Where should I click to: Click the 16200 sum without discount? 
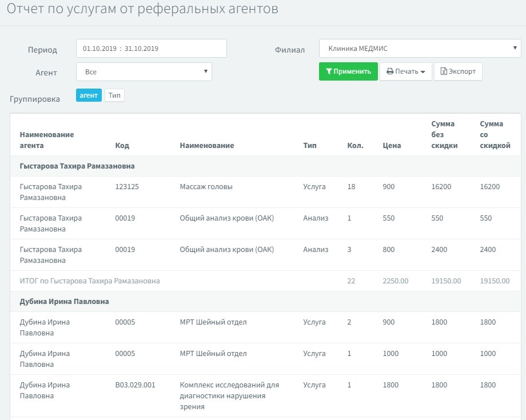tap(441, 187)
